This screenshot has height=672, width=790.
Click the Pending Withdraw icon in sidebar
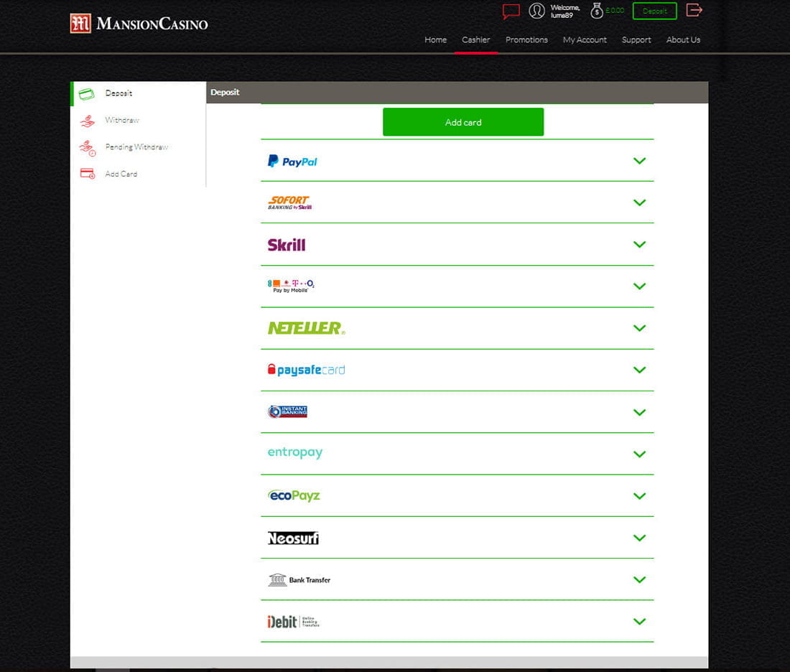87,148
